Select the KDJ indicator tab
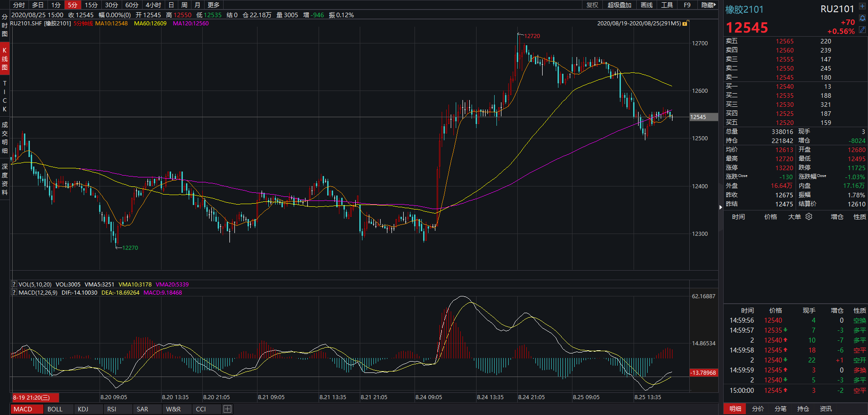This screenshot has height=415, width=868. pos(83,409)
